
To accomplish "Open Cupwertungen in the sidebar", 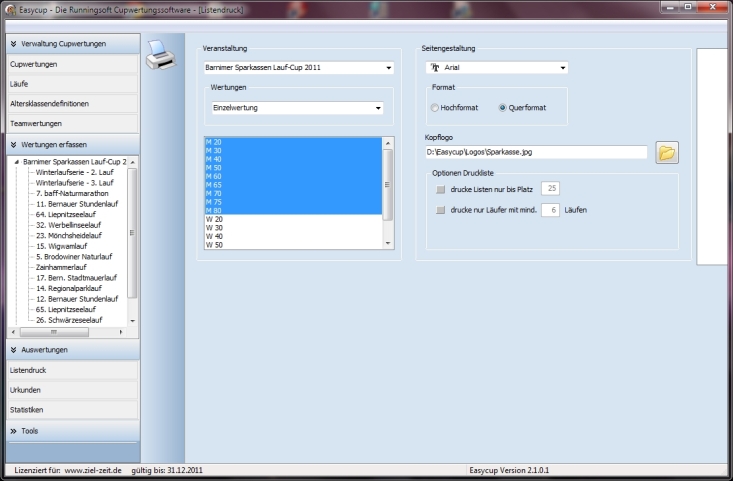I will tap(68, 64).
